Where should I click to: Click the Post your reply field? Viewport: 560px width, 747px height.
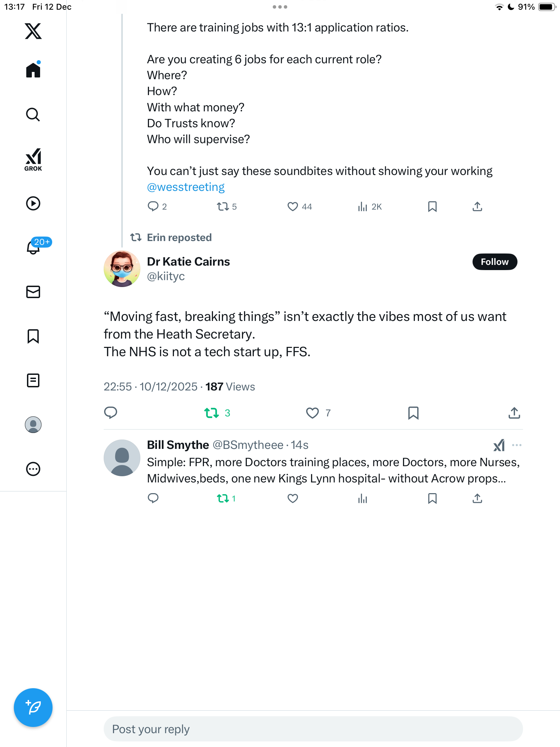pos(313,729)
